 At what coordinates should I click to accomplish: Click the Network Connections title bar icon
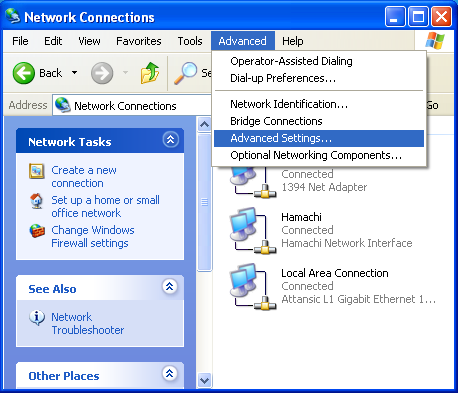click(13, 16)
